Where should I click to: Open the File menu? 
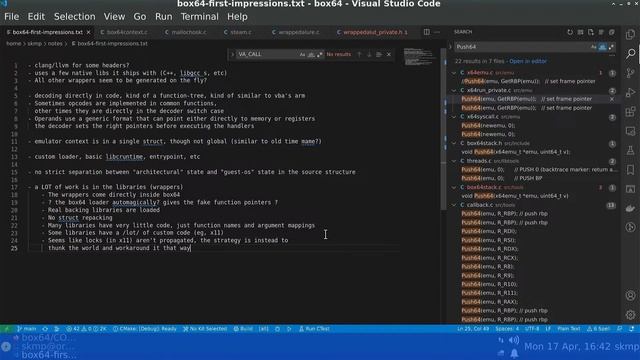coord(11,17)
